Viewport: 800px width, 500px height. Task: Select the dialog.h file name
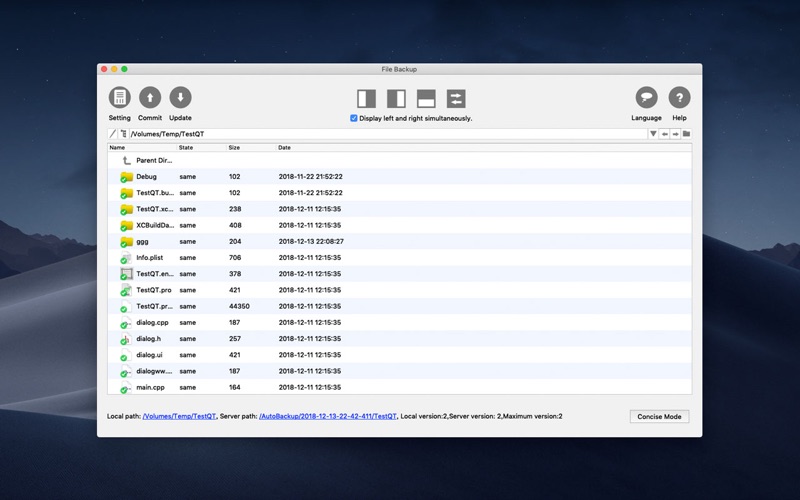(x=148, y=338)
